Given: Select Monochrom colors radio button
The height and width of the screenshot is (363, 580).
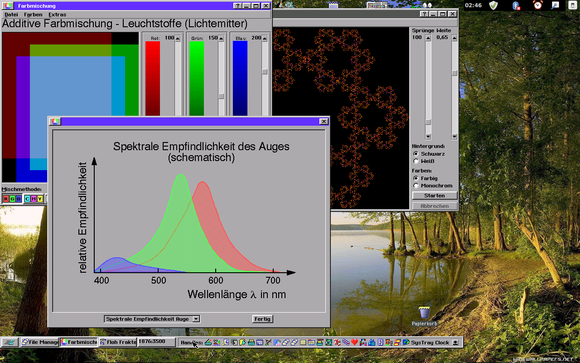Looking at the screenshot, I should tap(416, 185).
